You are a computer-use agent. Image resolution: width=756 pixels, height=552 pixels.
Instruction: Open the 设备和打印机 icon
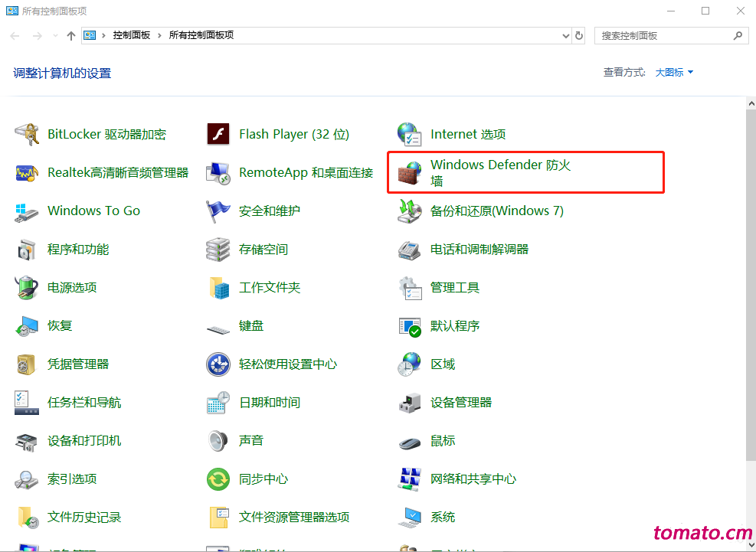pyautogui.click(x=27, y=442)
